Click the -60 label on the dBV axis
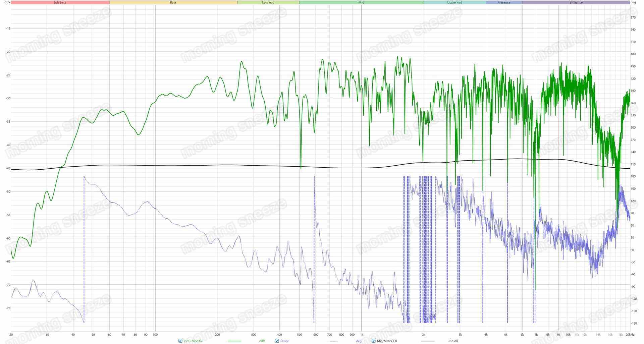Image resolution: width=644 pixels, height=344 pixels. pos(8,238)
